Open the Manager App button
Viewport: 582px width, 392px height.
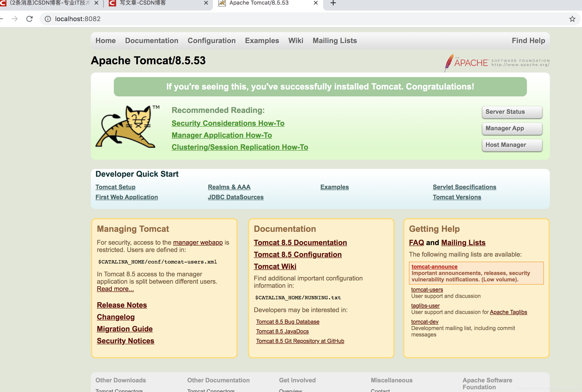pos(512,129)
